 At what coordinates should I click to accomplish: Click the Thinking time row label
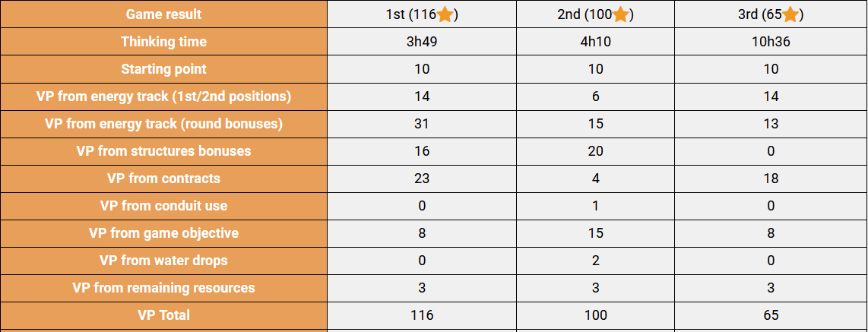click(164, 42)
